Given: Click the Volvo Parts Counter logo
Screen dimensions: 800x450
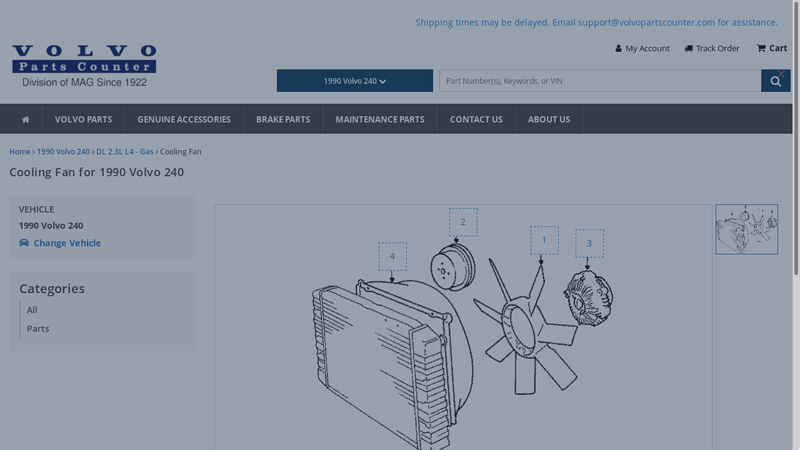Looking at the screenshot, I should [84, 66].
